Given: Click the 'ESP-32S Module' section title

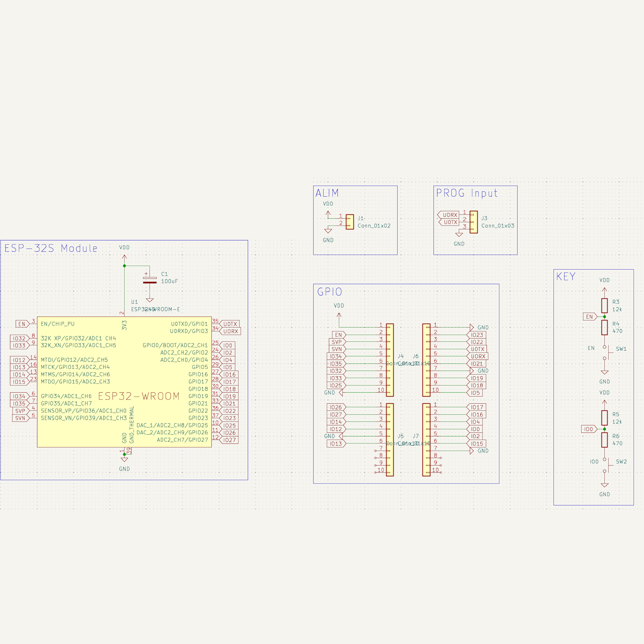Looking at the screenshot, I should [x=51, y=248].
